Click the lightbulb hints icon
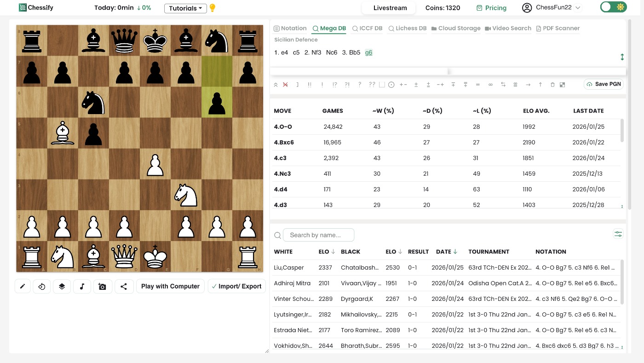Screen dimensions: 644x363 (212, 8)
